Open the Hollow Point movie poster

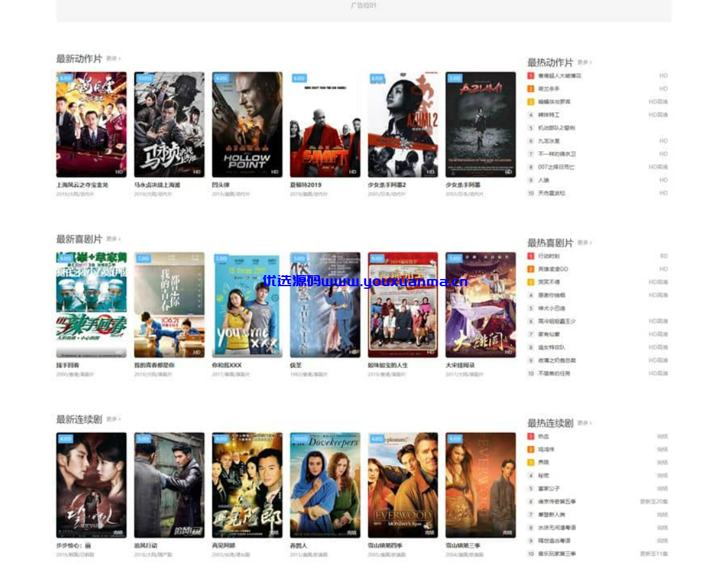coord(247,125)
